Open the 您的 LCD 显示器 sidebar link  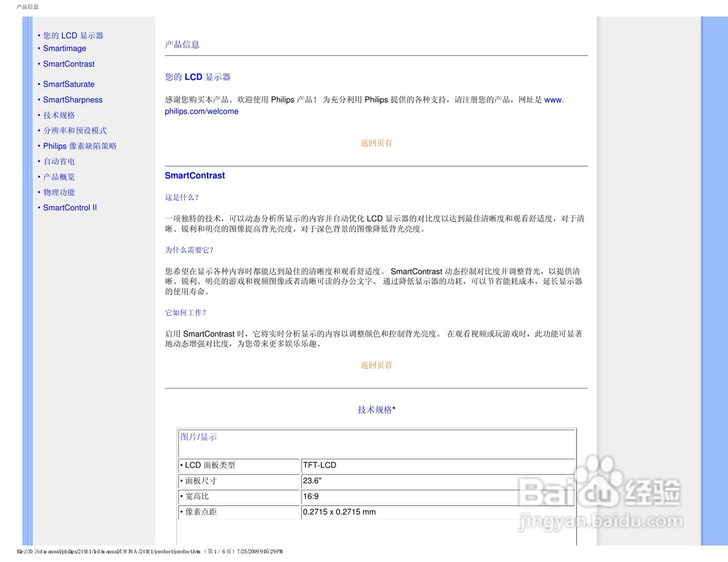click(73, 35)
